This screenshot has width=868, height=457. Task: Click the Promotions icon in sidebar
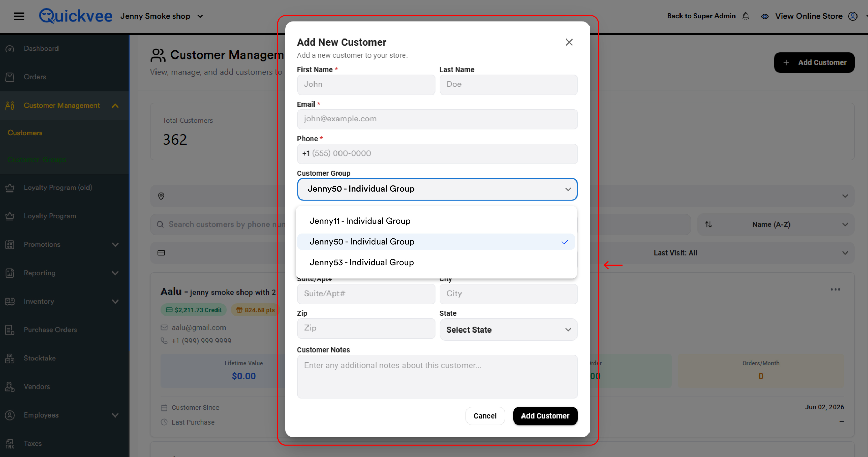(x=10, y=245)
